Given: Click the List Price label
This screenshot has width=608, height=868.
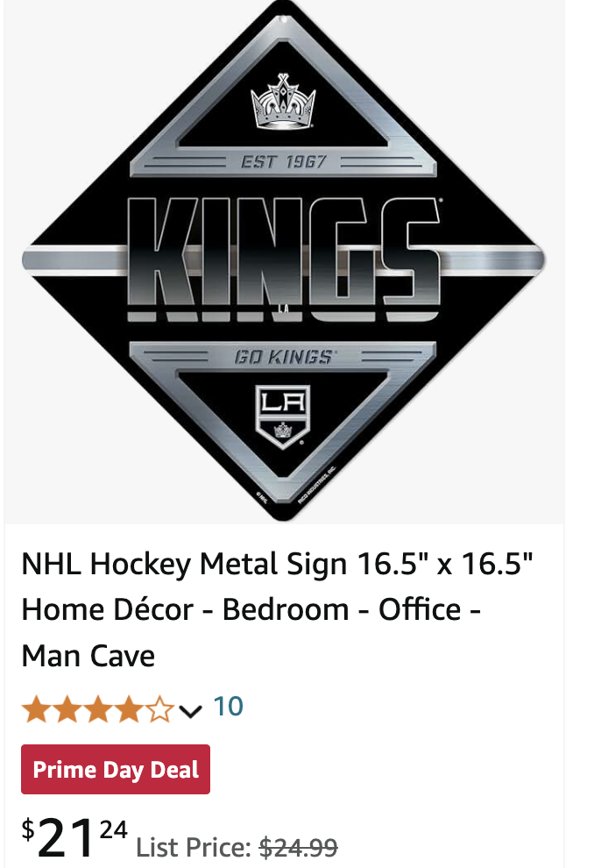Looking at the screenshot, I should pos(194,848).
